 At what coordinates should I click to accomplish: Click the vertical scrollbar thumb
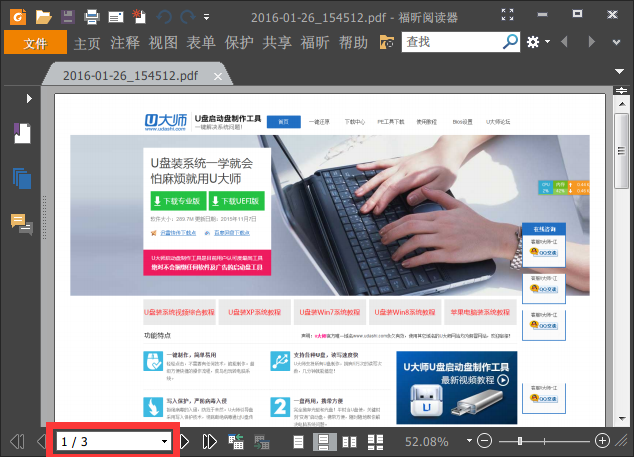pyautogui.click(x=621, y=151)
